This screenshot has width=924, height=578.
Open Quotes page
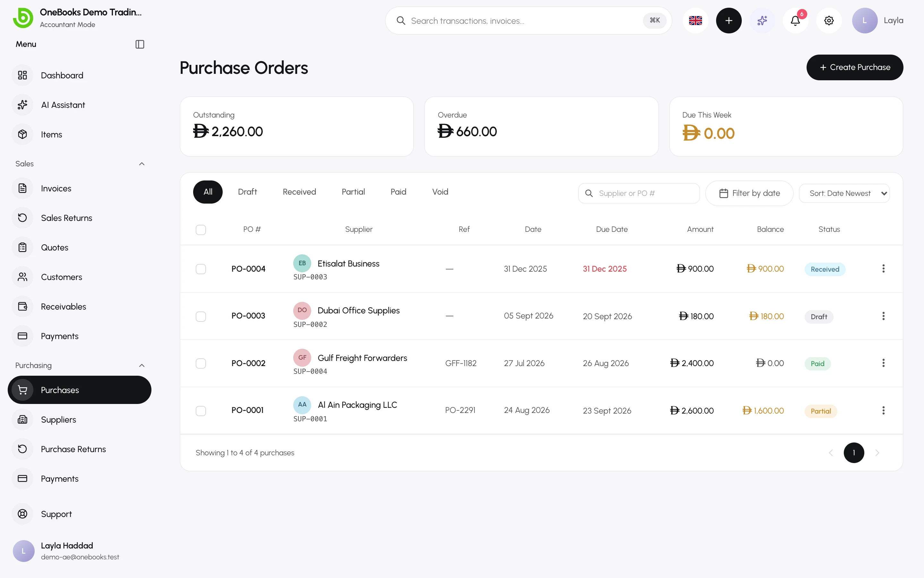click(x=80, y=247)
